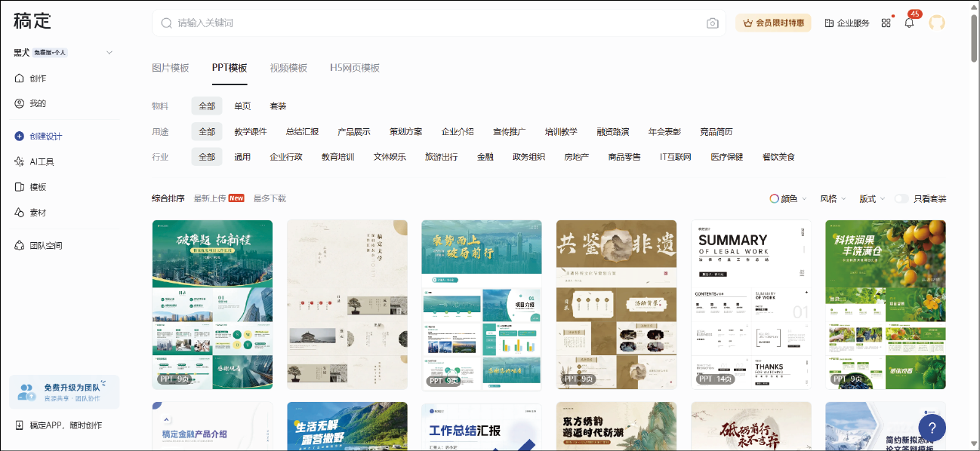Open the notifications bell icon
Image resolution: width=980 pixels, height=451 pixels.
point(909,23)
